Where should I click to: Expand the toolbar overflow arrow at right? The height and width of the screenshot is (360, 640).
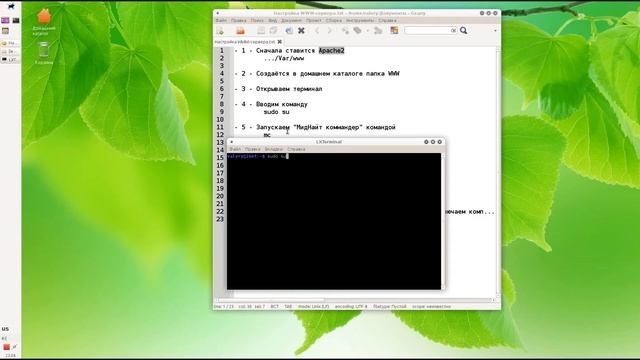(x=495, y=31)
